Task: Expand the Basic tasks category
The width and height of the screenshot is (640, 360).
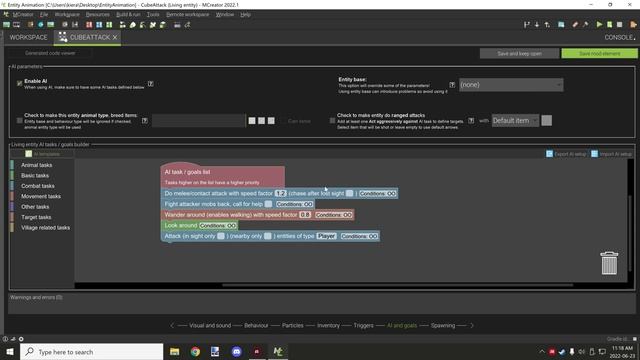Action: (x=35, y=176)
